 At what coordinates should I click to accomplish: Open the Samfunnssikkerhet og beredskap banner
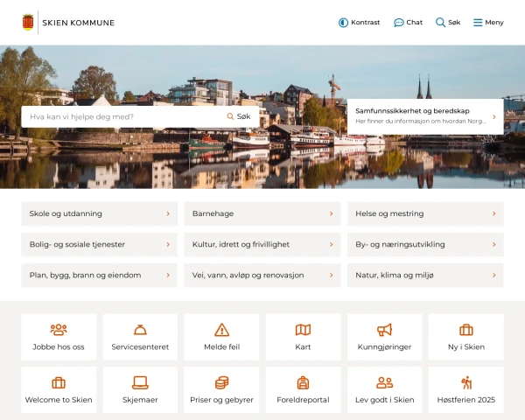coord(425,116)
